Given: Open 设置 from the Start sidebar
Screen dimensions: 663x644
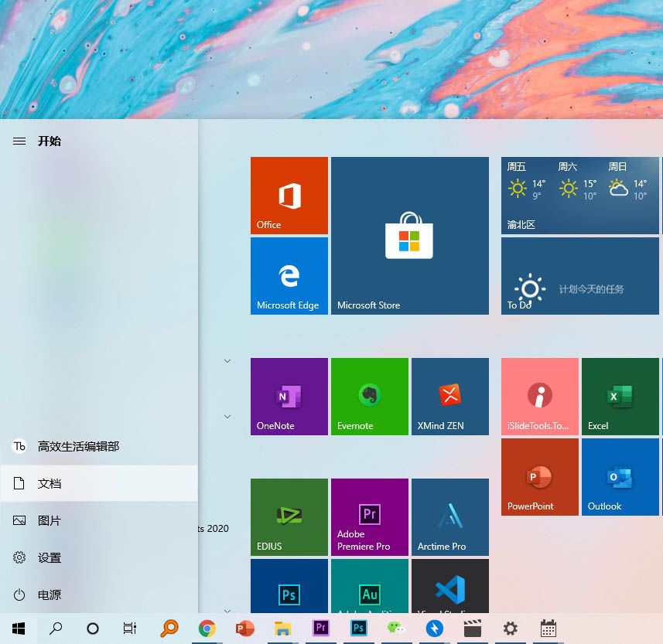Looking at the screenshot, I should coord(99,557).
